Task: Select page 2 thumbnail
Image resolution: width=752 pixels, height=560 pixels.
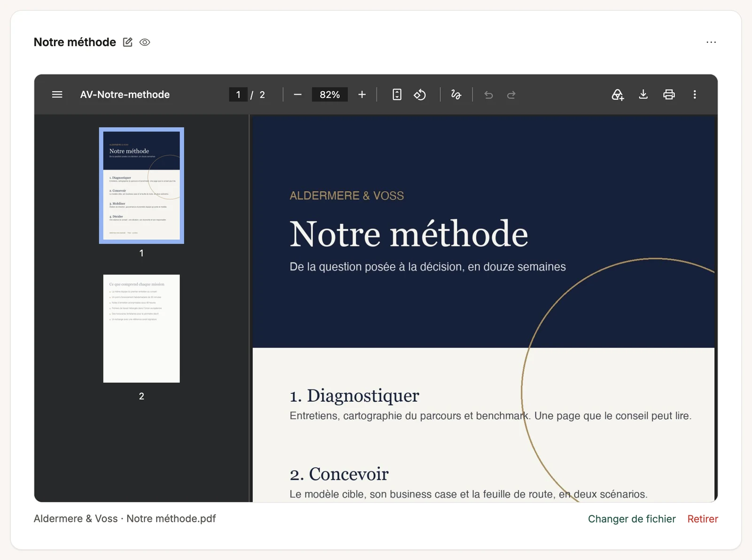Action: 141,329
